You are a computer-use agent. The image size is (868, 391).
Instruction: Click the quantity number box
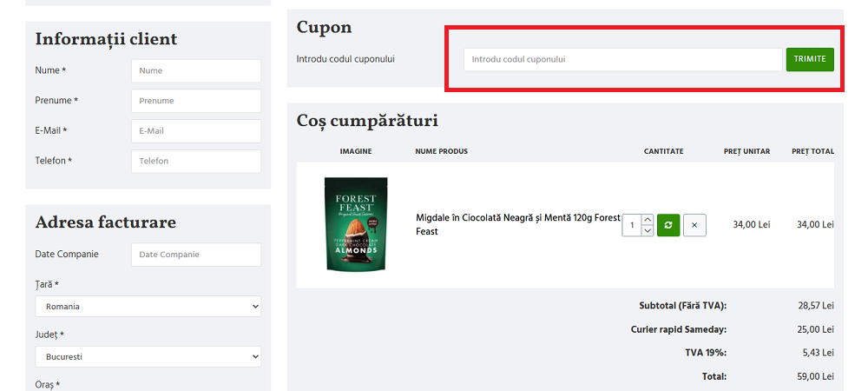632,225
